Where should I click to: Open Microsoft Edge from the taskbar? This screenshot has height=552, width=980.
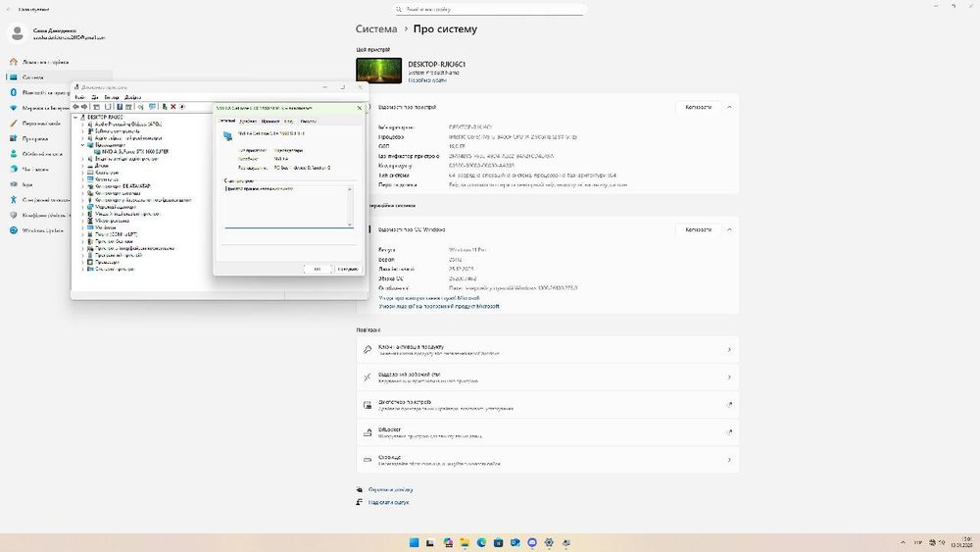pos(481,542)
